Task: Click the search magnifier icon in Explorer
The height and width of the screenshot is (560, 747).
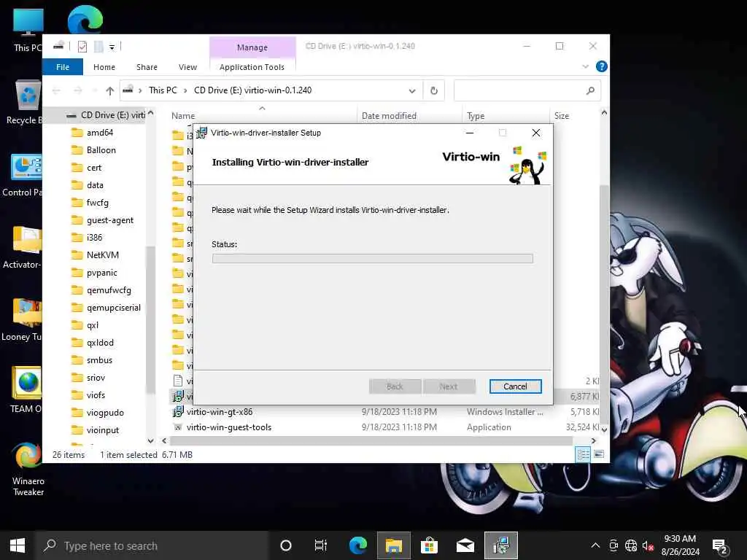Action: point(590,90)
